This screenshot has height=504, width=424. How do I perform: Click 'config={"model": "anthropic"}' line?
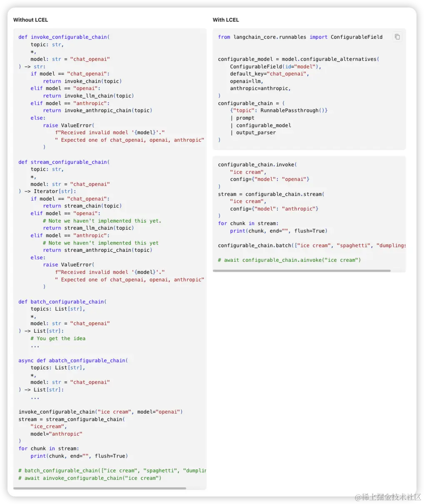(x=274, y=209)
